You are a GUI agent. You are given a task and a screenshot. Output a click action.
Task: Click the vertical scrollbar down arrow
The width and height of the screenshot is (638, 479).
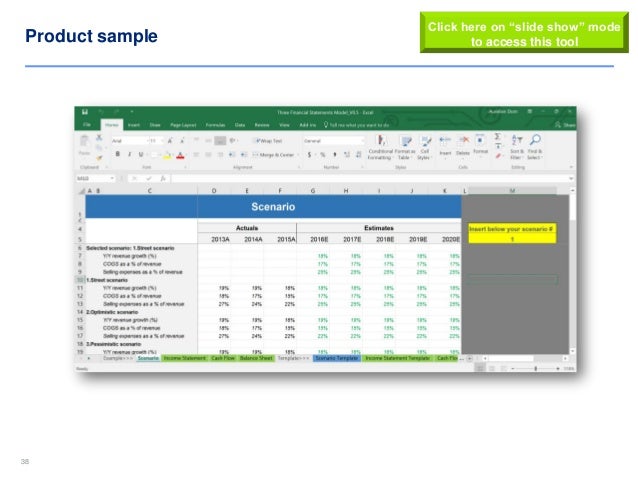point(572,351)
